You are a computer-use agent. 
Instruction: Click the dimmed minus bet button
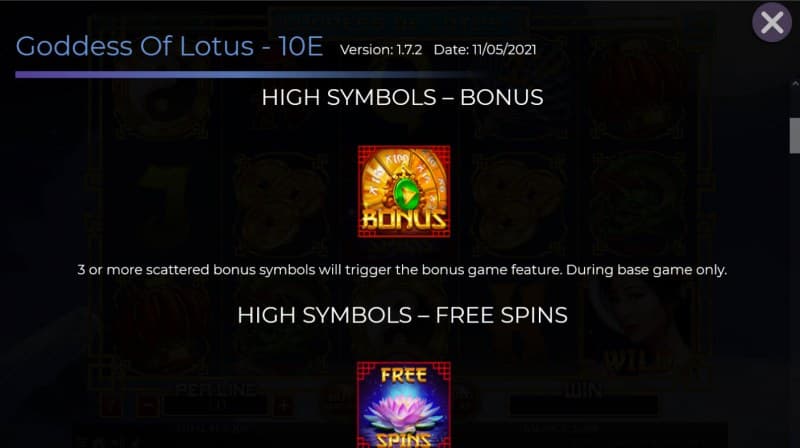[147, 406]
